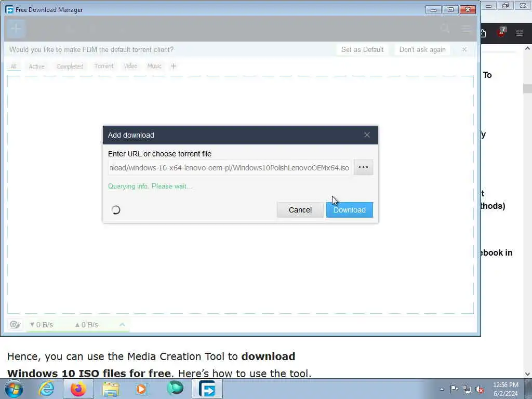Launch Internet Explorer from the taskbar
This screenshot has height=399, width=532.
point(46,389)
